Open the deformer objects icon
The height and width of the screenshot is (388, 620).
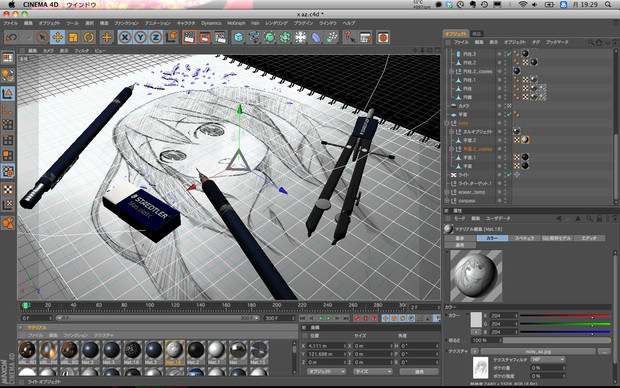click(x=316, y=38)
